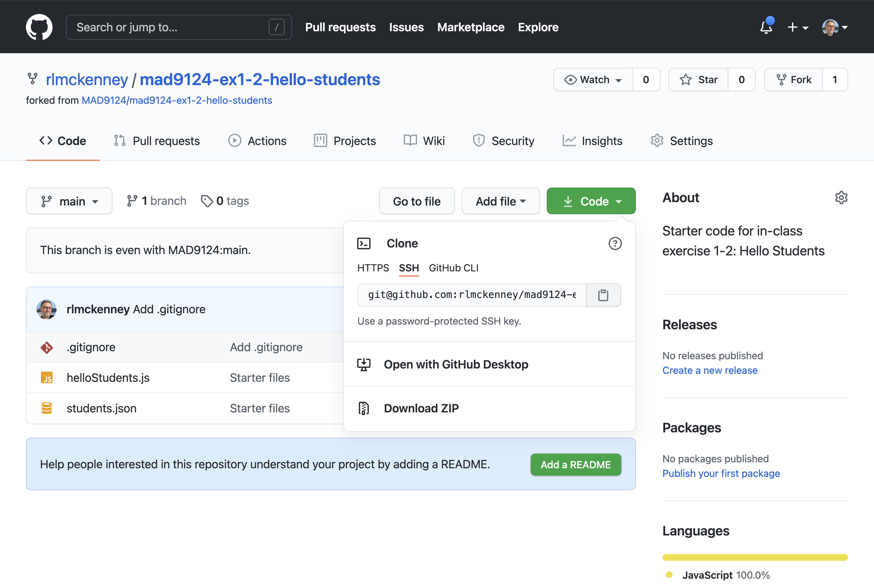
Task: Choose Download ZIP
Action: click(489, 408)
